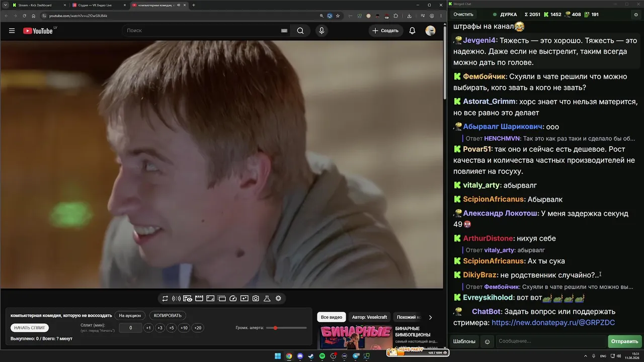Screen dimensions: 644x362
Task: Add +10 minutes to split
Action: coord(184,328)
